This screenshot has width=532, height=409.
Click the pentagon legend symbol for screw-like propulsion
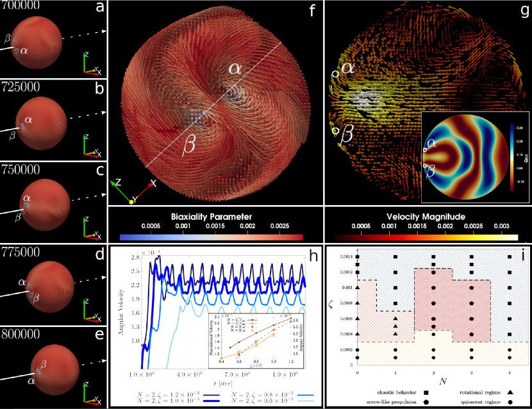pyautogui.click(x=426, y=402)
